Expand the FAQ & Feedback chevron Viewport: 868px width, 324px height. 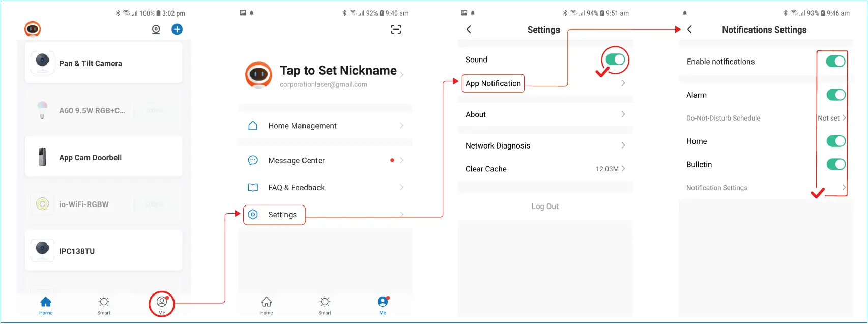[x=402, y=188]
